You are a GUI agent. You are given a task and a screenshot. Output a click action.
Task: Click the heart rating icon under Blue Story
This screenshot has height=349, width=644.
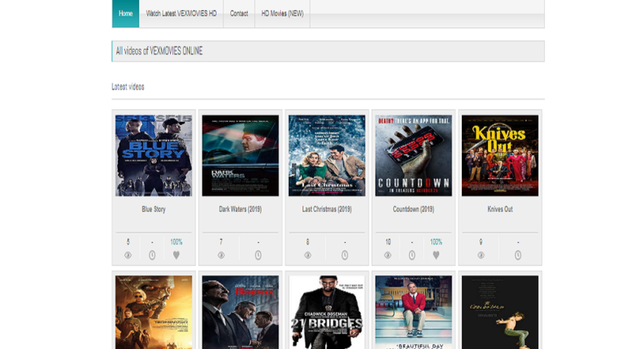(176, 255)
